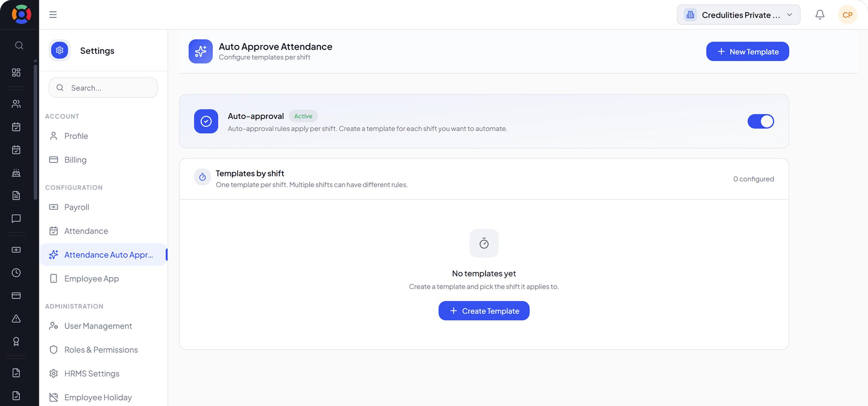Open Employee Holiday settings
868x406 pixels.
click(x=103, y=397)
